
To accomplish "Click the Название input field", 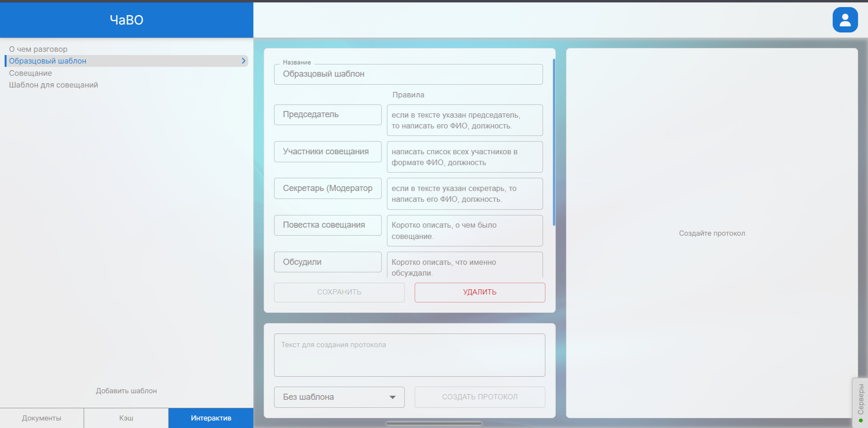I will point(408,74).
